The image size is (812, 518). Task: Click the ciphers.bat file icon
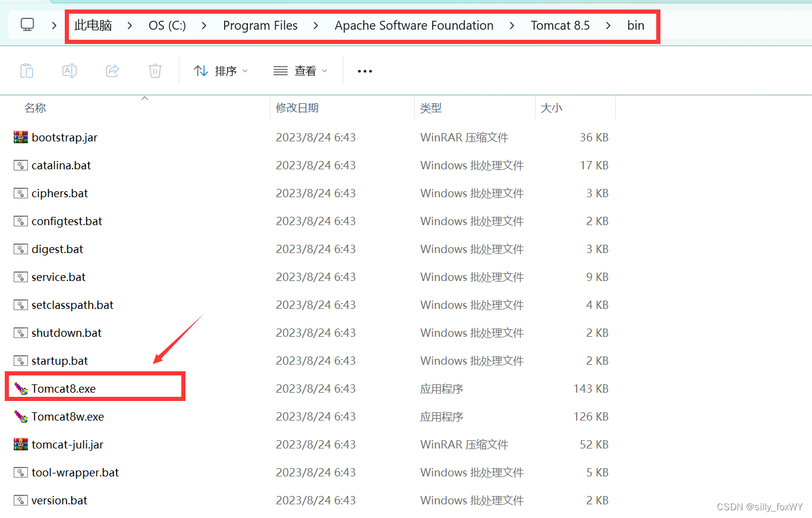(21, 193)
